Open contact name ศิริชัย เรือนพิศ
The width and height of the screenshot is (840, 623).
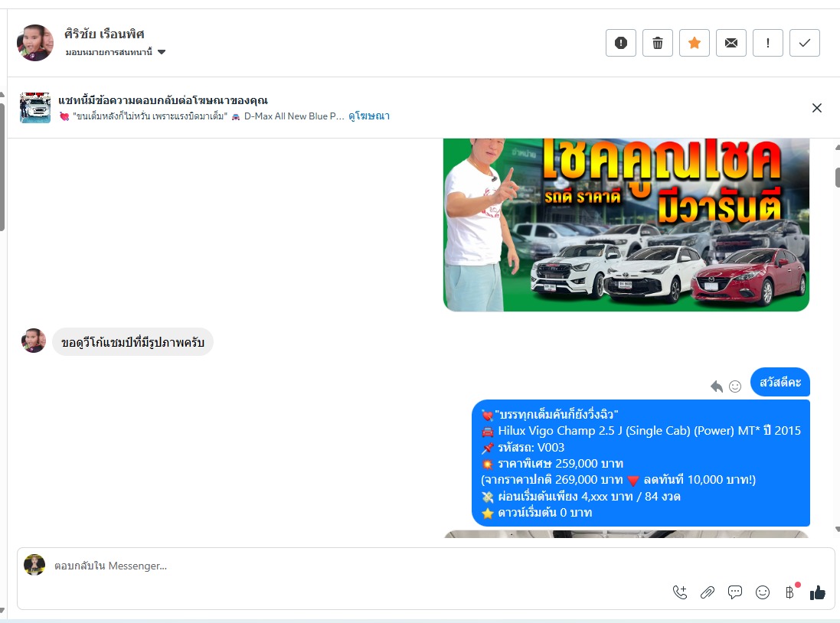pos(104,34)
